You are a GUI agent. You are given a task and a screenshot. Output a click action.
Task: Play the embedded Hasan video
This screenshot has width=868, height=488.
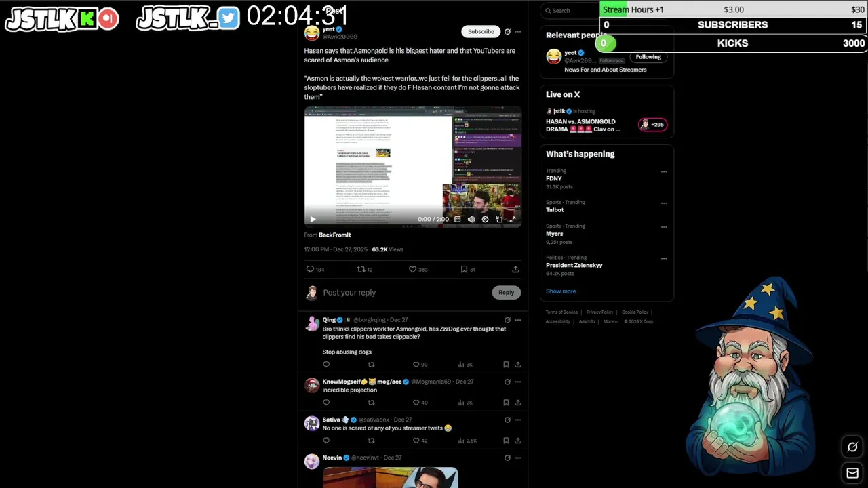tap(313, 219)
